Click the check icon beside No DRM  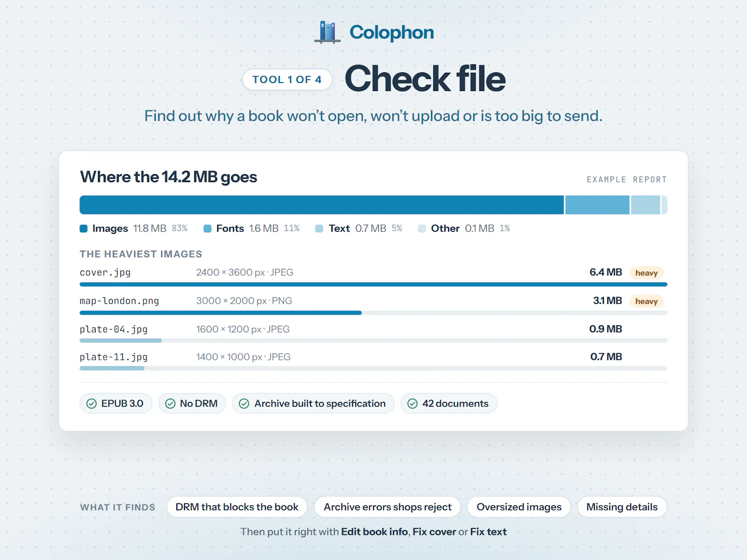[x=170, y=404]
